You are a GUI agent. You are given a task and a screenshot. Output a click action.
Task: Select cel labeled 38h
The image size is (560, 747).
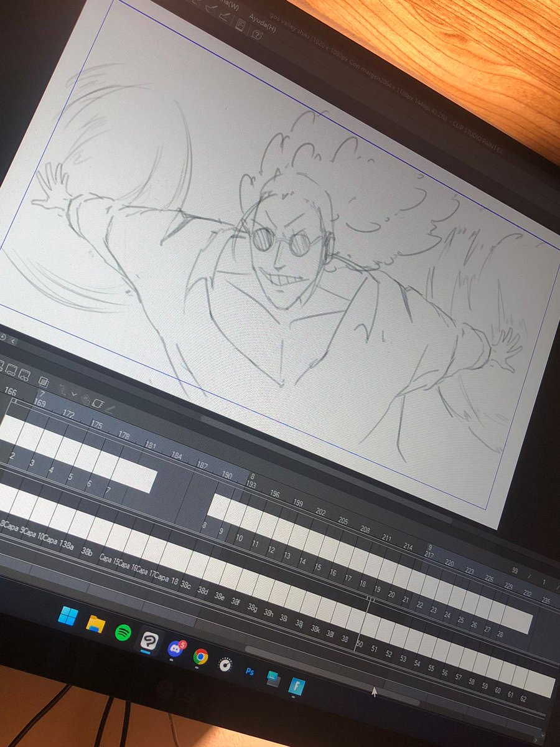(x=268, y=613)
